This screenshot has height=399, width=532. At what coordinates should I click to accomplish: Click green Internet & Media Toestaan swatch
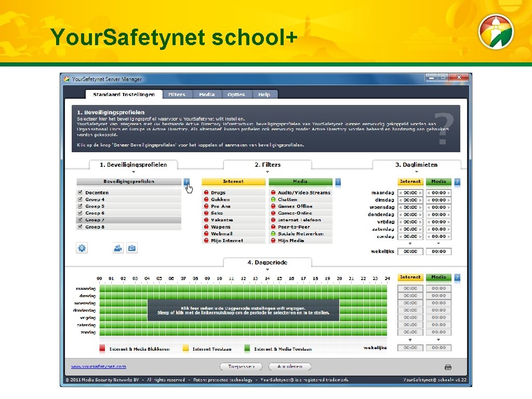pyautogui.click(x=247, y=349)
